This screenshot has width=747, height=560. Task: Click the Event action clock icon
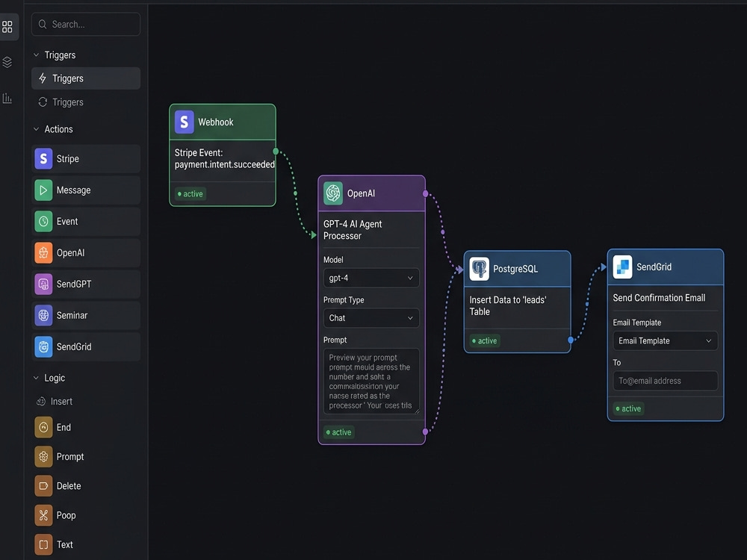tap(43, 222)
